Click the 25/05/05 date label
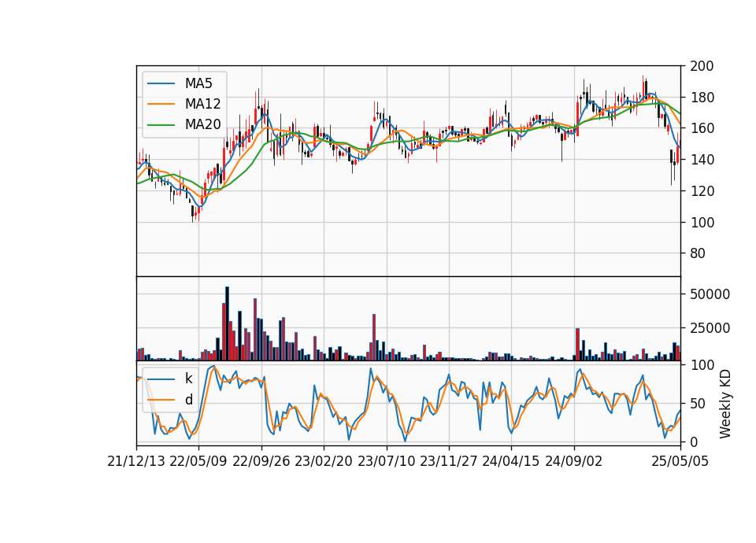Image resolution: width=756 pixels, height=543 pixels. coord(680,462)
